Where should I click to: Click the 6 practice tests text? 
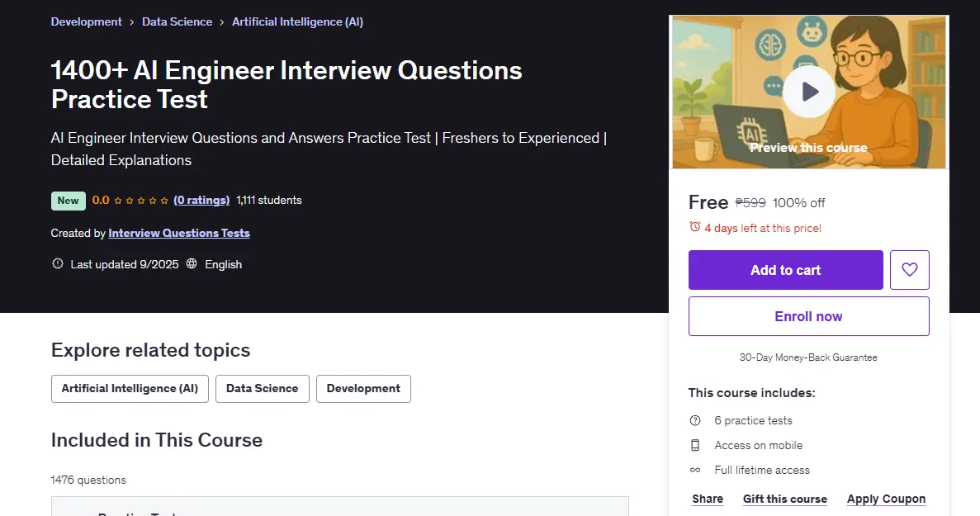pos(753,420)
